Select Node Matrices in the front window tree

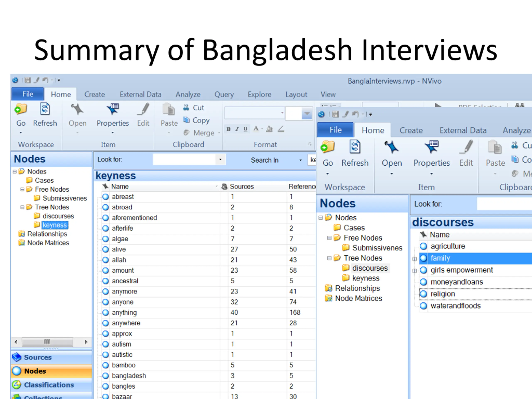click(358, 298)
